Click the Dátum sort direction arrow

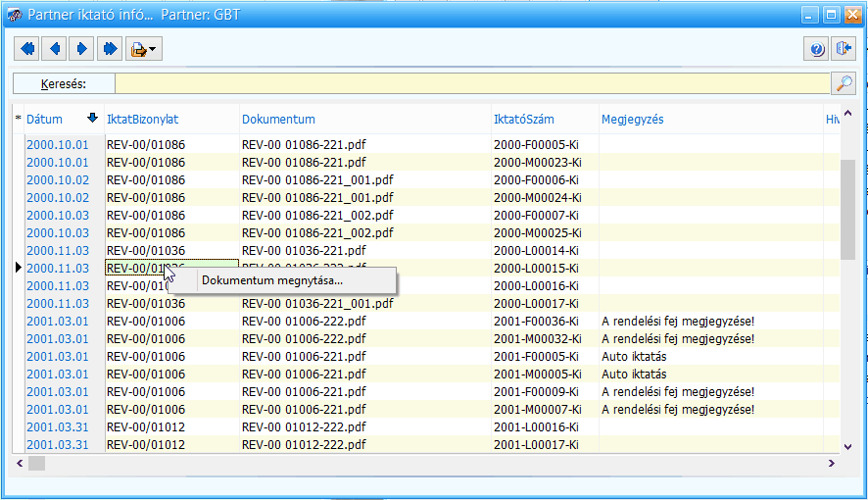coord(92,118)
